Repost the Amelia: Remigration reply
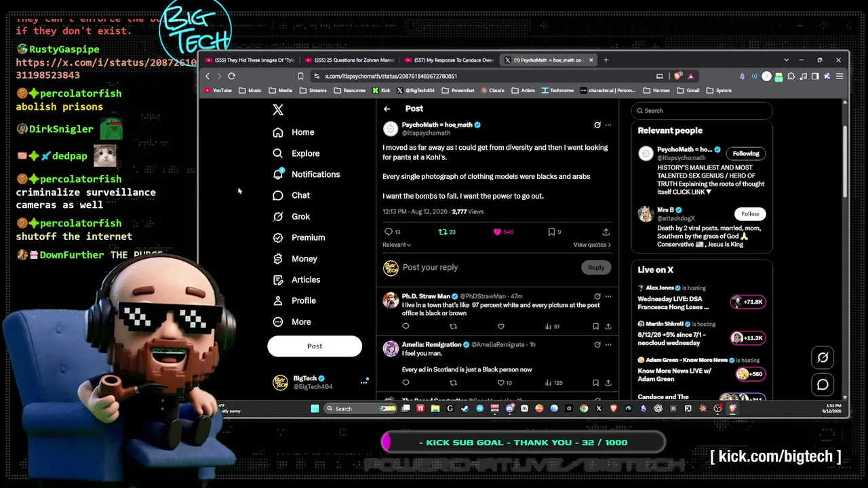The height and width of the screenshot is (488, 868). pyautogui.click(x=453, y=383)
